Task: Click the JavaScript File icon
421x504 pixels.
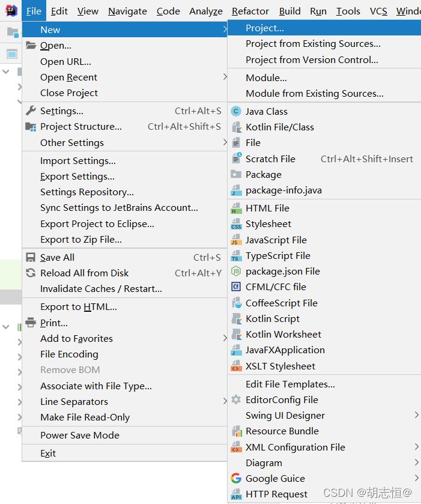Action: (237, 240)
